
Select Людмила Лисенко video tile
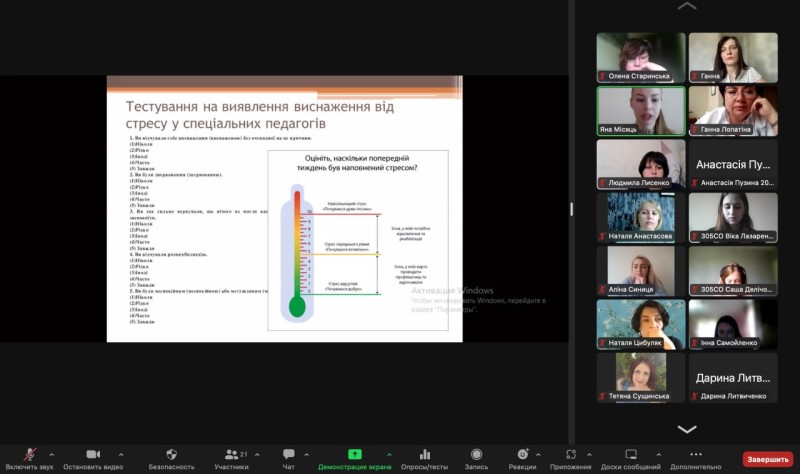[641, 164]
